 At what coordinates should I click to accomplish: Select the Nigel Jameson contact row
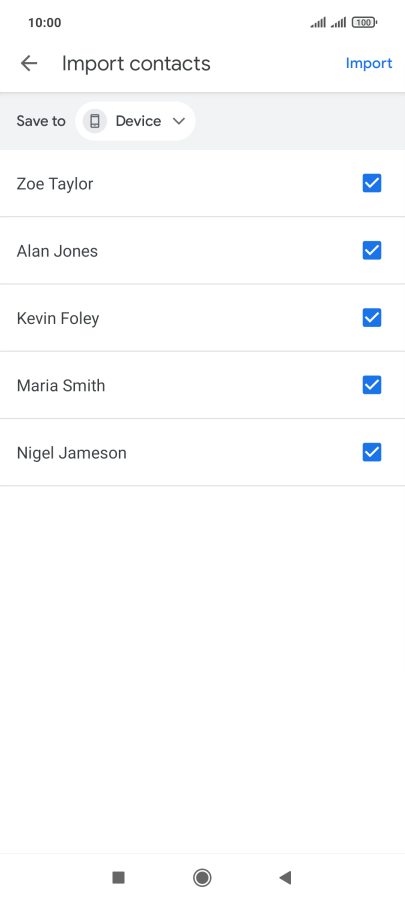(x=202, y=453)
